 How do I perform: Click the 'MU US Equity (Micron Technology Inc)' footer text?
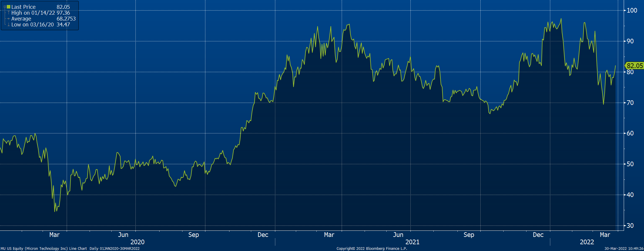34,248
